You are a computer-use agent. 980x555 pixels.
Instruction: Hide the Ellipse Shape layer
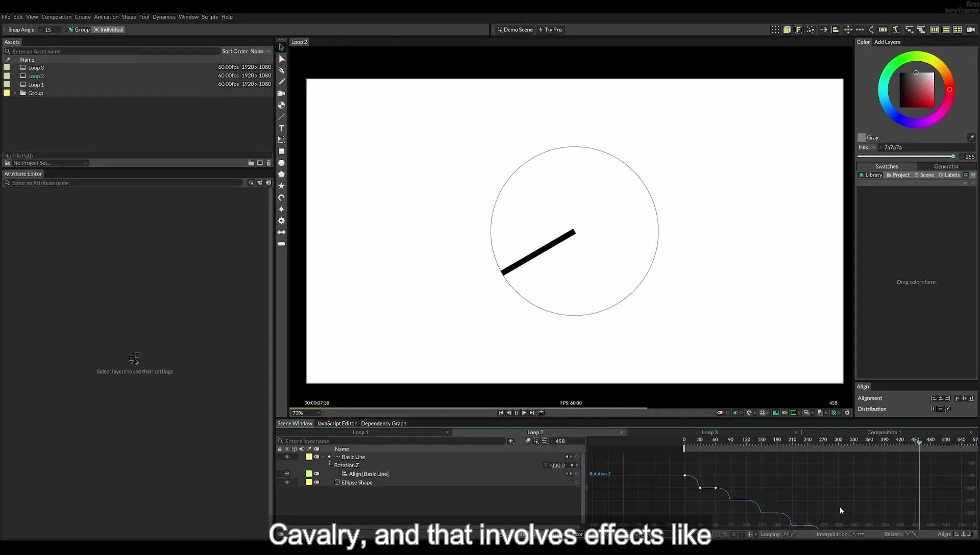click(x=287, y=483)
